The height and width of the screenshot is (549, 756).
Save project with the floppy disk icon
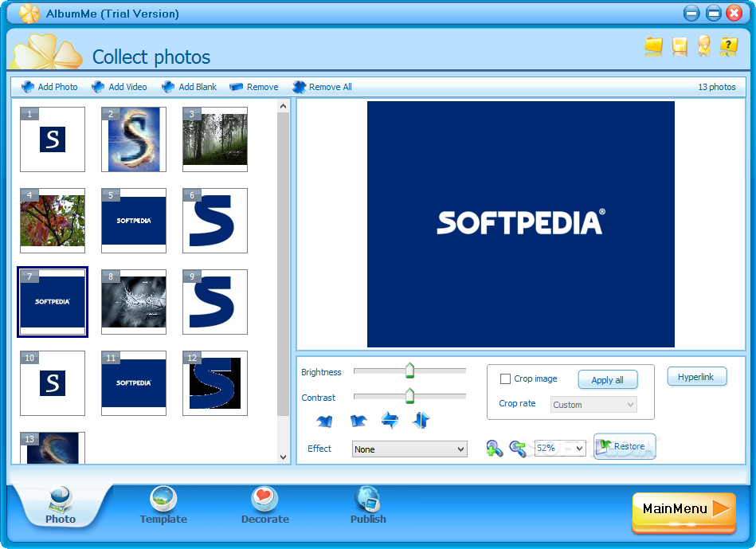pyautogui.click(x=680, y=46)
